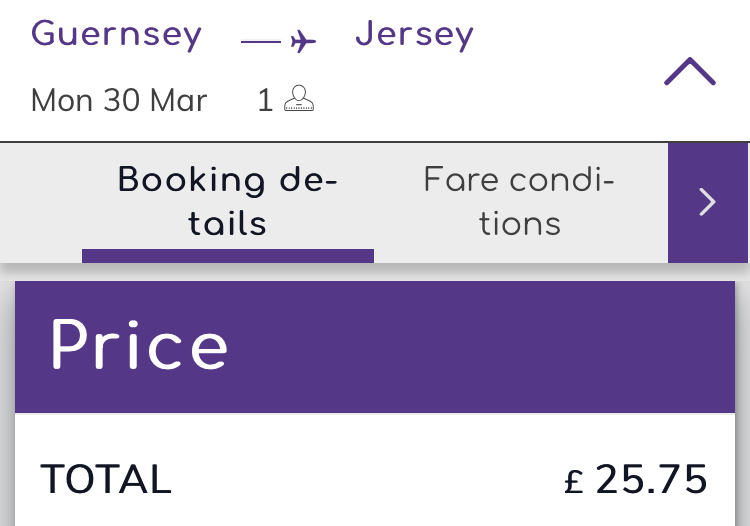Click the TOTAL label in the price card
The width and height of the screenshot is (750, 526).
[106, 479]
